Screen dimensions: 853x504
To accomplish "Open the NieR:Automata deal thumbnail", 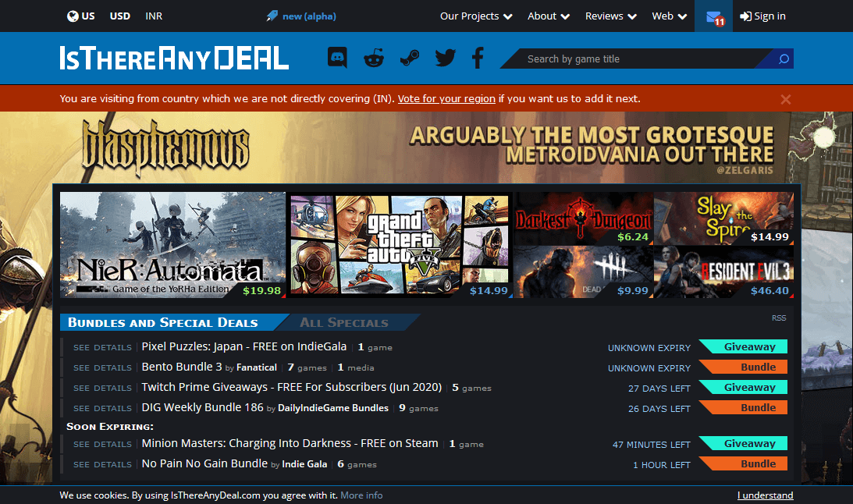I will point(172,245).
